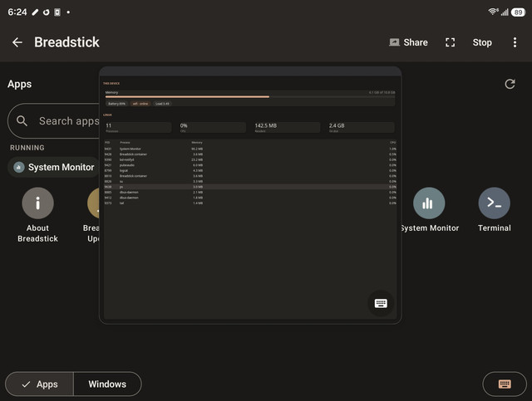The height and width of the screenshot is (401, 532).
Task: Select the bst-notifyd process row
Action: coord(250,159)
